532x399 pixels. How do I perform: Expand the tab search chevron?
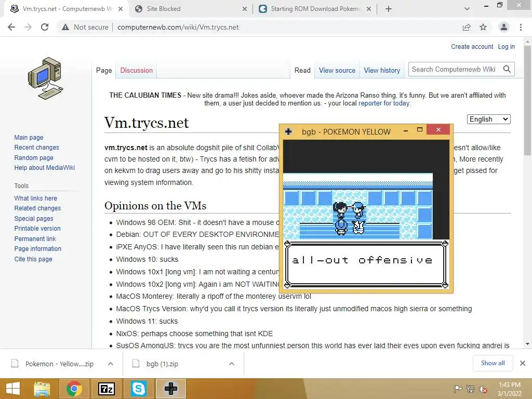[x=467, y=9]
